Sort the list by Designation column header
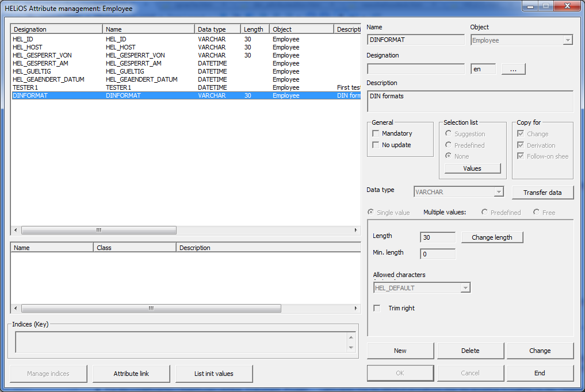 (56, 29)
